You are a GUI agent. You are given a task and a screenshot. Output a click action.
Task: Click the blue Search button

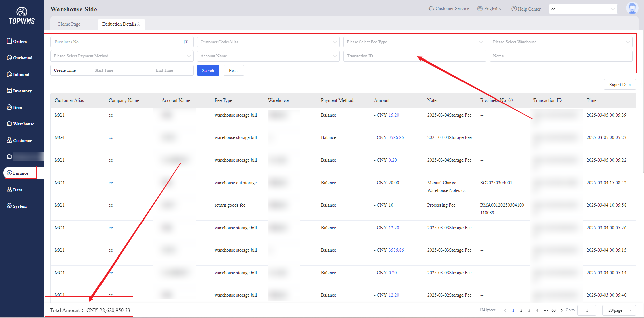point(208,70)
